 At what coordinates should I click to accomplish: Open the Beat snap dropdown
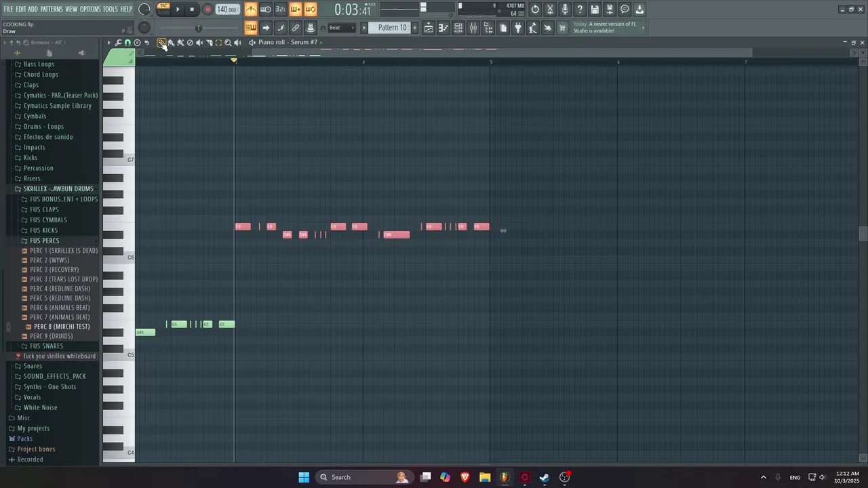pos(341,28)
